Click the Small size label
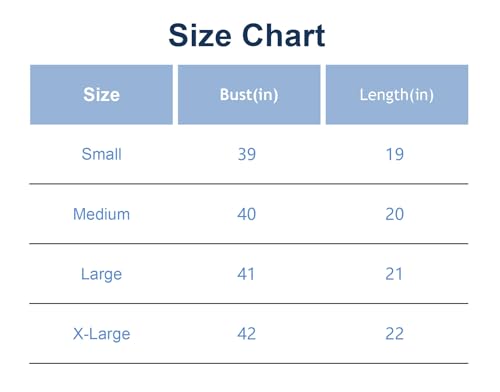This screenshot has height=392, width=500. tap(101, 154)
